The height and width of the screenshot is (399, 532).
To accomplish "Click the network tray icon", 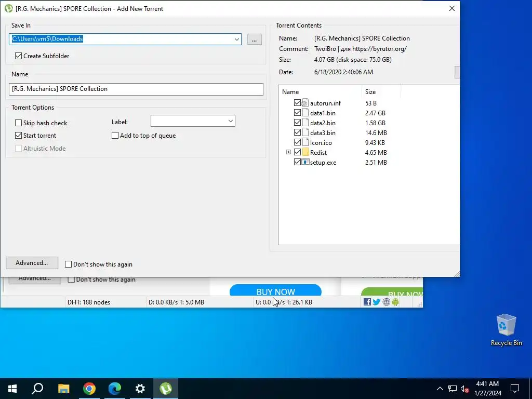I will [x=453, y=389].
